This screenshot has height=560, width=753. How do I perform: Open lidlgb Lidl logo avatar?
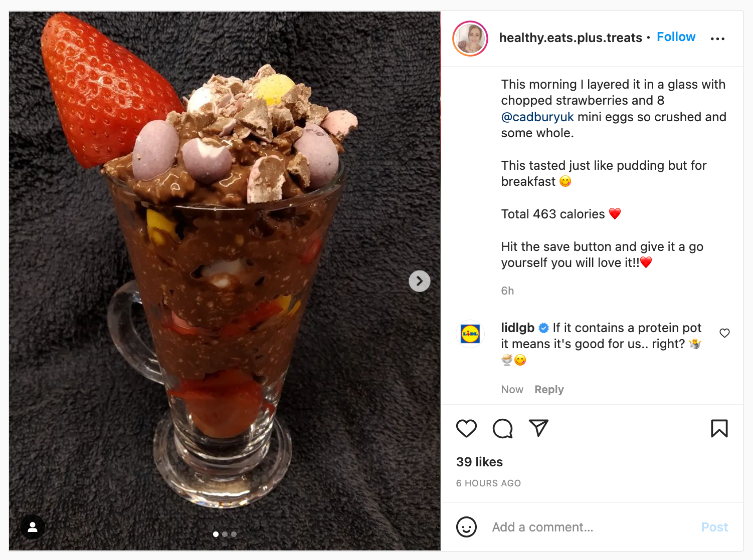(x=470, y=334)
